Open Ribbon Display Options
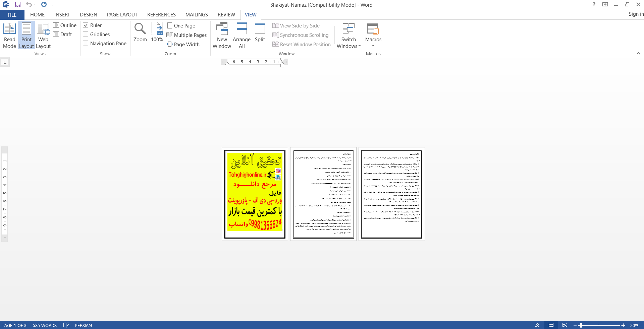644x329 pixels. [605, 5]
